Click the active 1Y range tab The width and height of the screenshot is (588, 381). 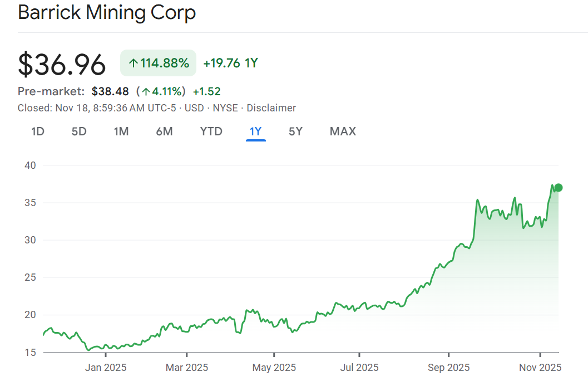click(x=255, y=131)
